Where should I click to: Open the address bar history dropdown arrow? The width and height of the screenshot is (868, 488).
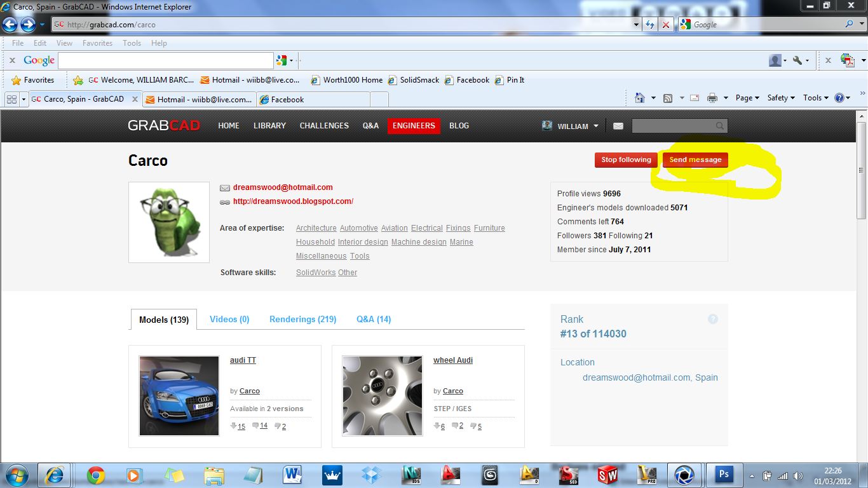[637, 25]
